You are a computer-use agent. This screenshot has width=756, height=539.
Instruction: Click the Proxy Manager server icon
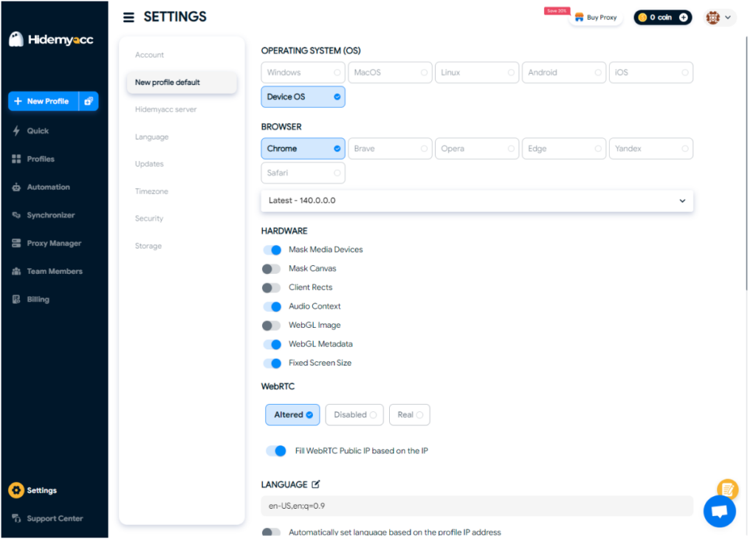click(16, 243)
